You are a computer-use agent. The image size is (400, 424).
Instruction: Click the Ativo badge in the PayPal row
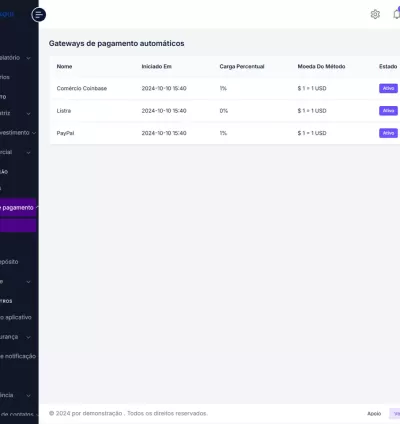(x=388, y=133)
